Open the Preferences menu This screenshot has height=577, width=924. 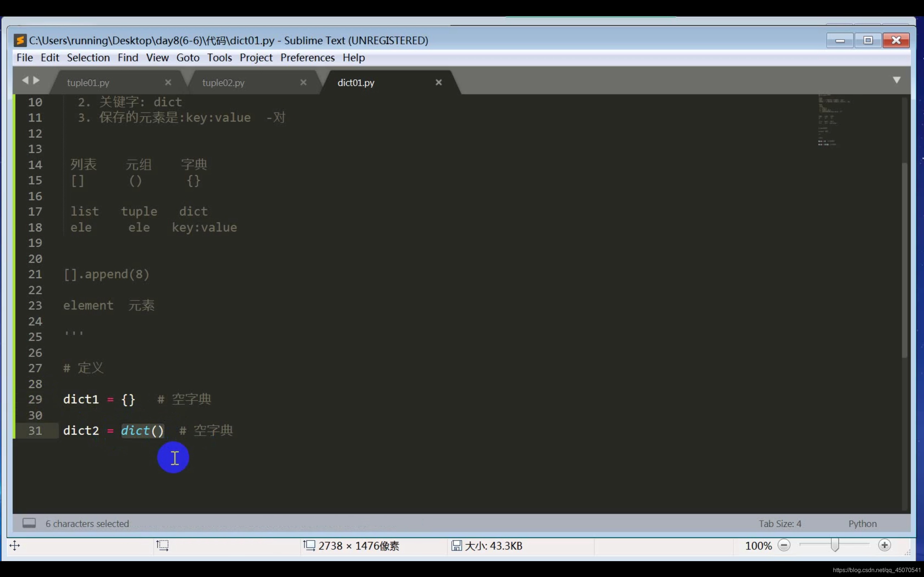[x=308, y=58]
